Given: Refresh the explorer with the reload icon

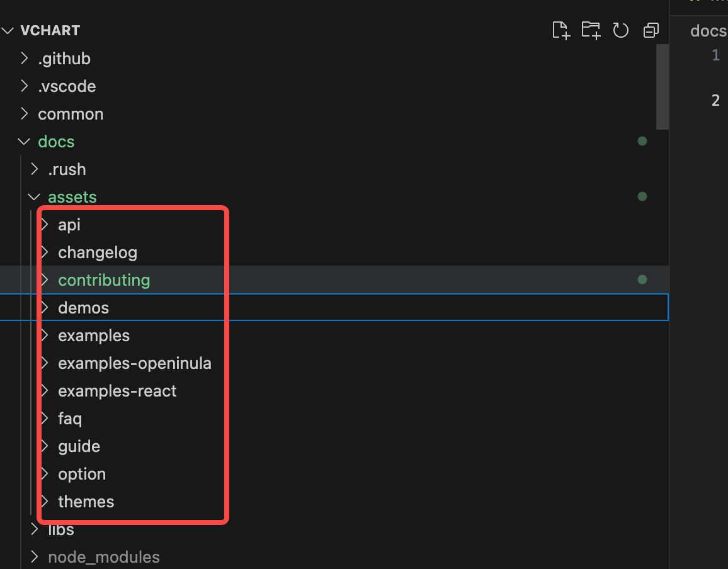Looking at the screenshot, I should pos(620,31).
